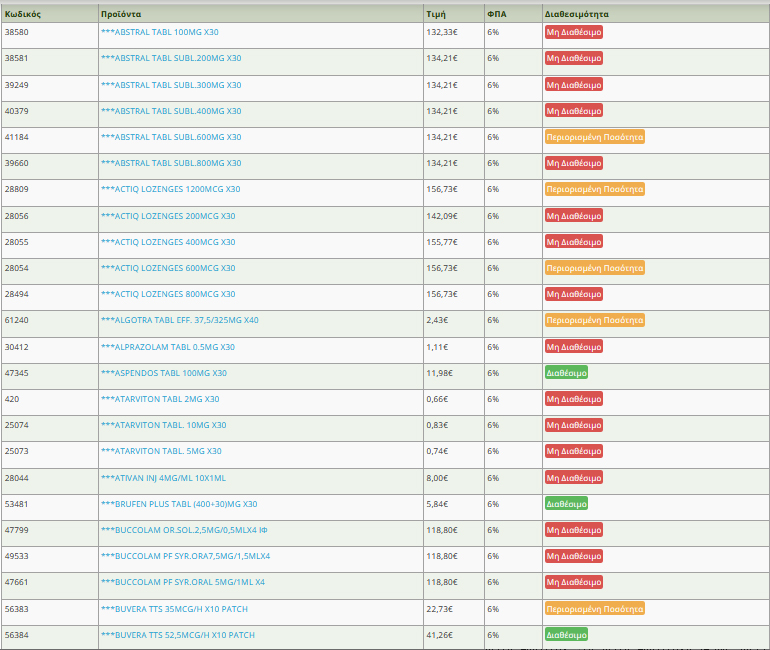The height and width of the screenshot is (650, 770).
Task: Click the orange availability badge for ALGOTRA row
Action: click(x=594, y=320)
